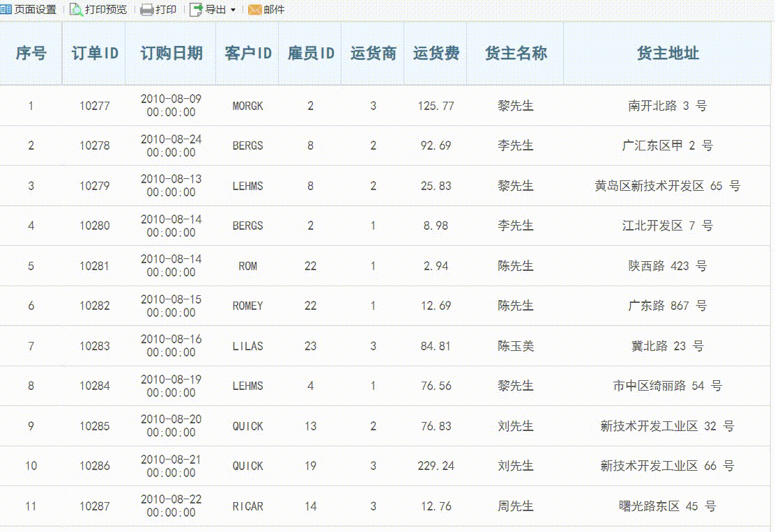Click address 广东路 867 号
This screenshot has width=775, height=532.
667,306
